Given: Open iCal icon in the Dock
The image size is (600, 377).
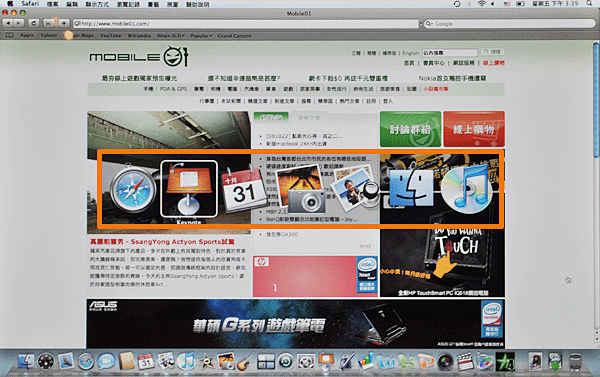Looking at the screenshot, I should [146, 361].
